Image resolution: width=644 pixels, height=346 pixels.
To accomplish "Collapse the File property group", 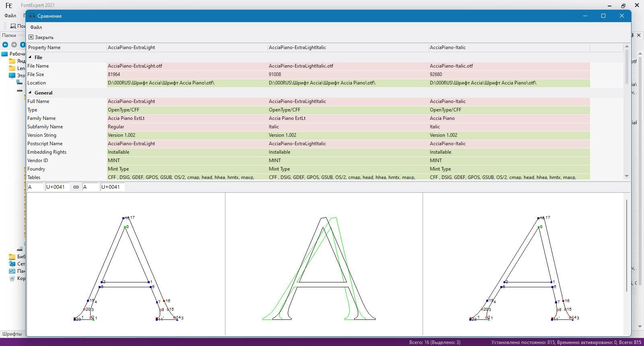I will coord(30,58).
